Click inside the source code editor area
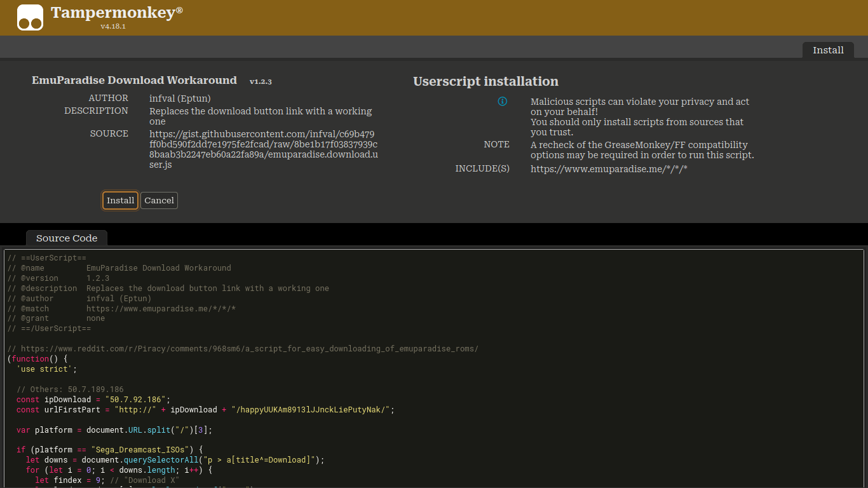 point(434,369)
